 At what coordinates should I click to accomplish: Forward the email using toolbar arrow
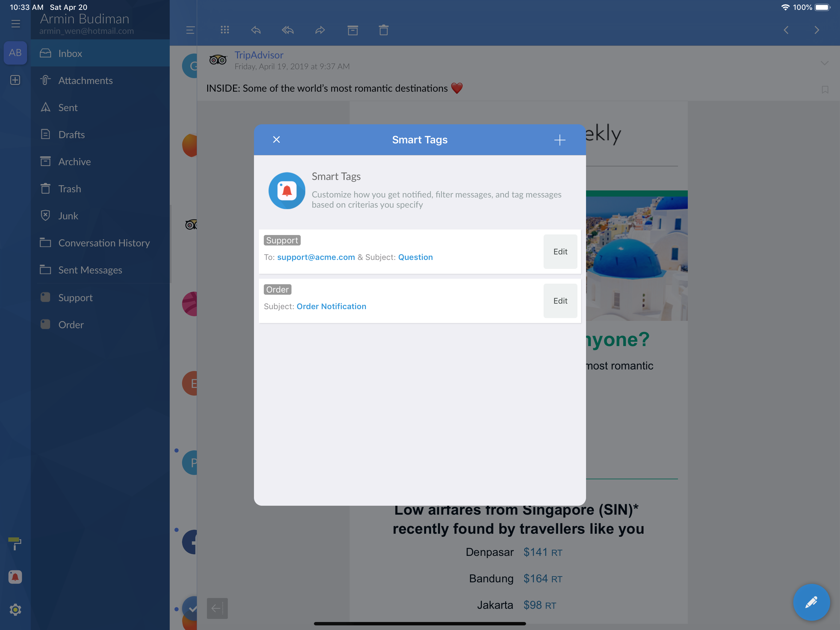point(320,30)
